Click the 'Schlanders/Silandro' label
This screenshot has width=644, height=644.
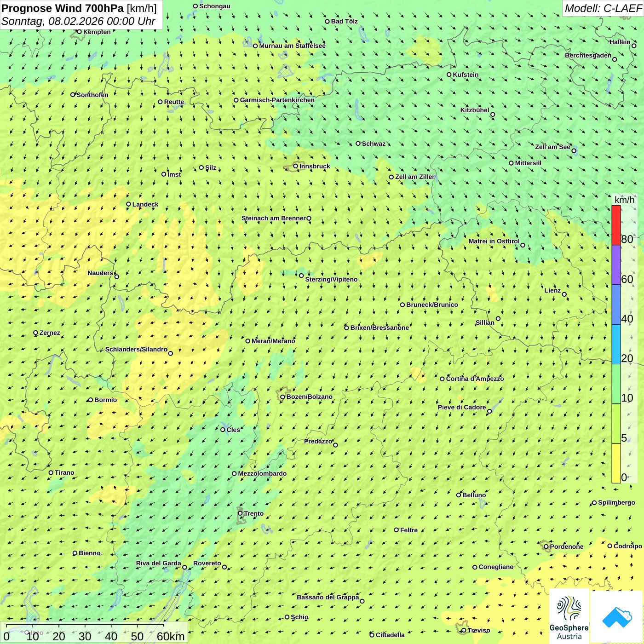tap(136, 349)
